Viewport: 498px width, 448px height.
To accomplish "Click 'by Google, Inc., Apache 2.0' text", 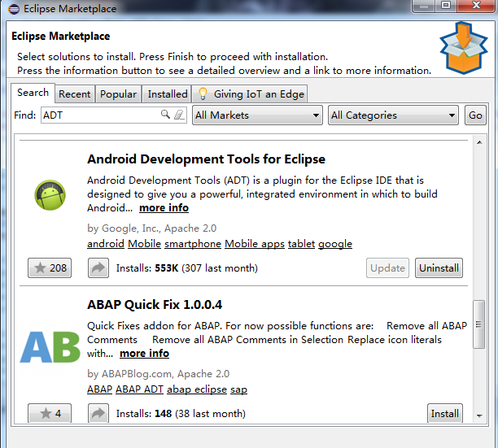I will point(152,228).
